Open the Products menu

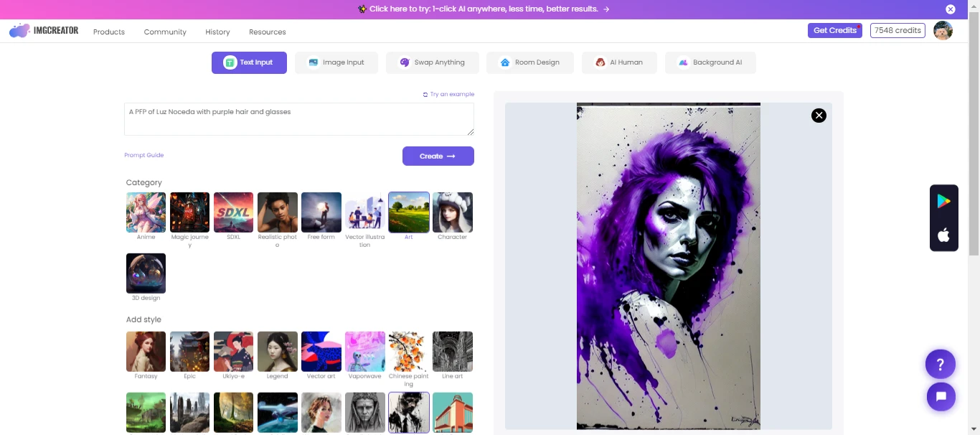point(109,32)
